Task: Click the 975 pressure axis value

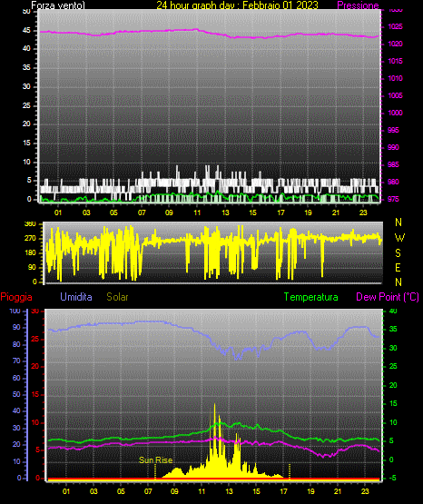Action: tap(393, 199)
